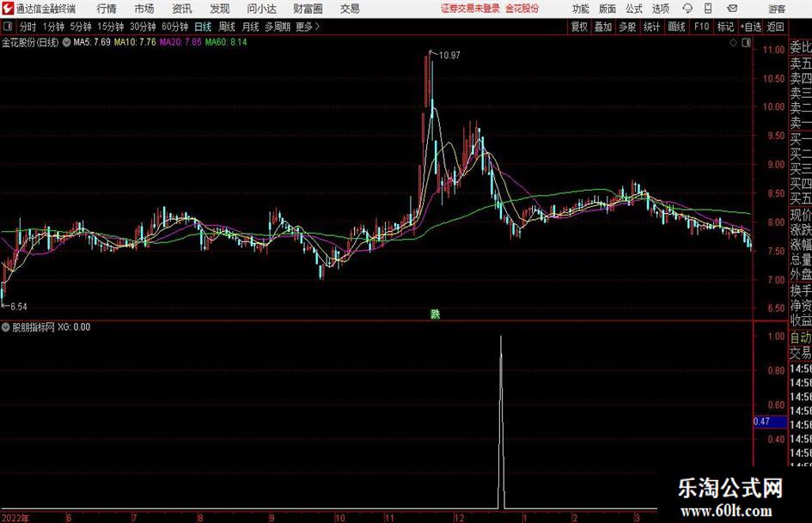Click the 2022年 date axis label
The height and width of the screenshot is (523, 812).
15,518
